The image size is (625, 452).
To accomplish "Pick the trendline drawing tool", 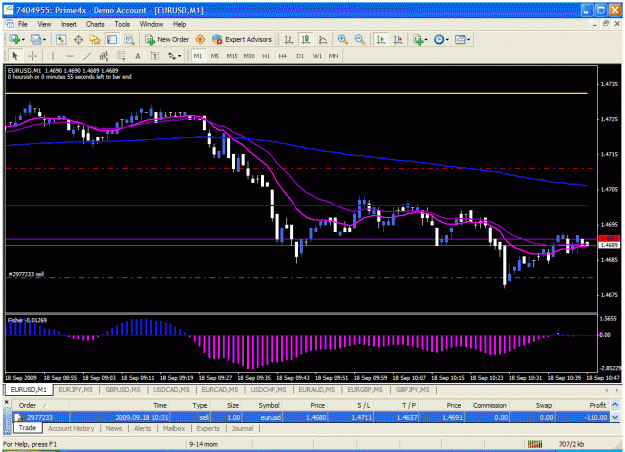I will (87, 56).
